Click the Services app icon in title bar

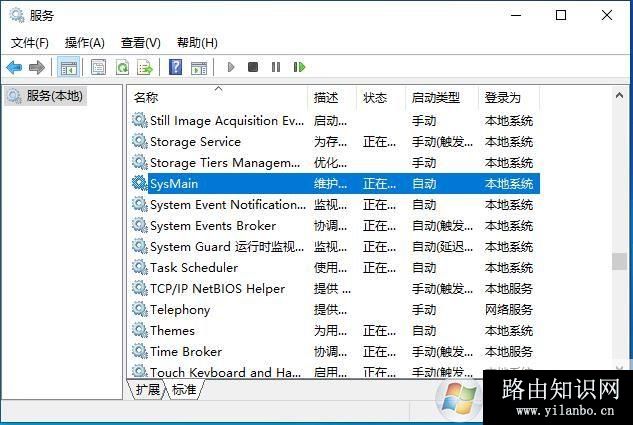(17, 15)
